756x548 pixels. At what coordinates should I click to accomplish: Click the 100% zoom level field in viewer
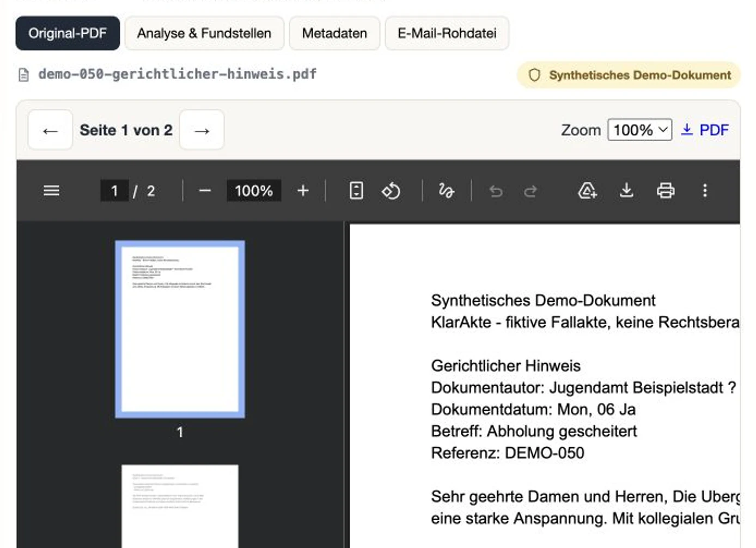tap(254, 191)
